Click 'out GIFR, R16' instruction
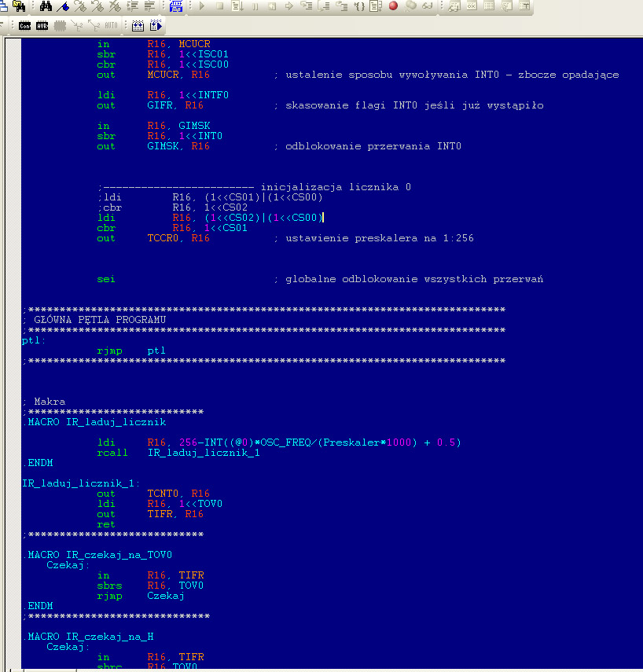The width and height of the screenshot is (643, 672). click(x=150, y=105)
